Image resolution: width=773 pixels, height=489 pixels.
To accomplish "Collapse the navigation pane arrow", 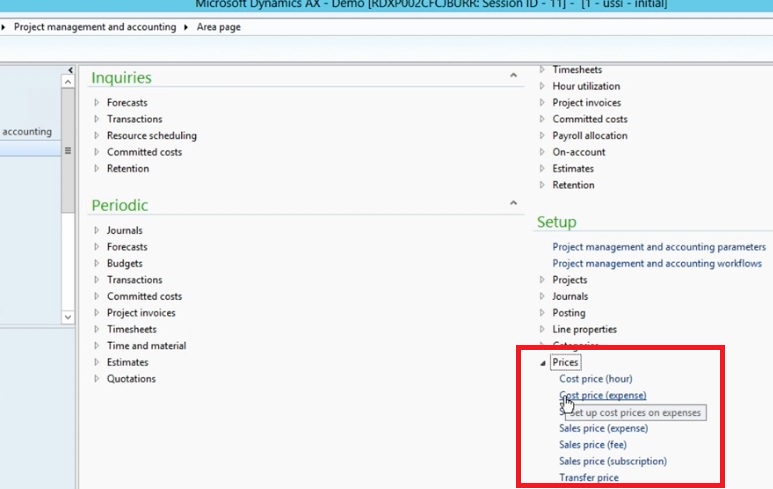I will click(x=70, y=70).
